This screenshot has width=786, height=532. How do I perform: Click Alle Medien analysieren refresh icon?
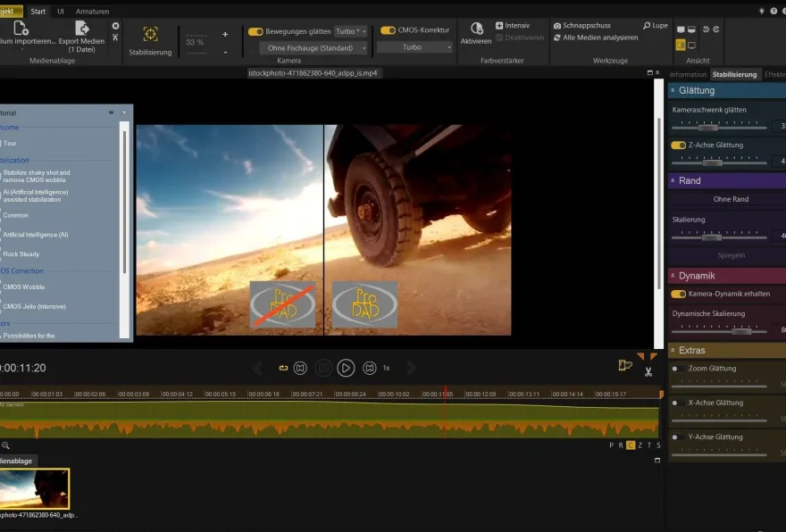[557, 37]
